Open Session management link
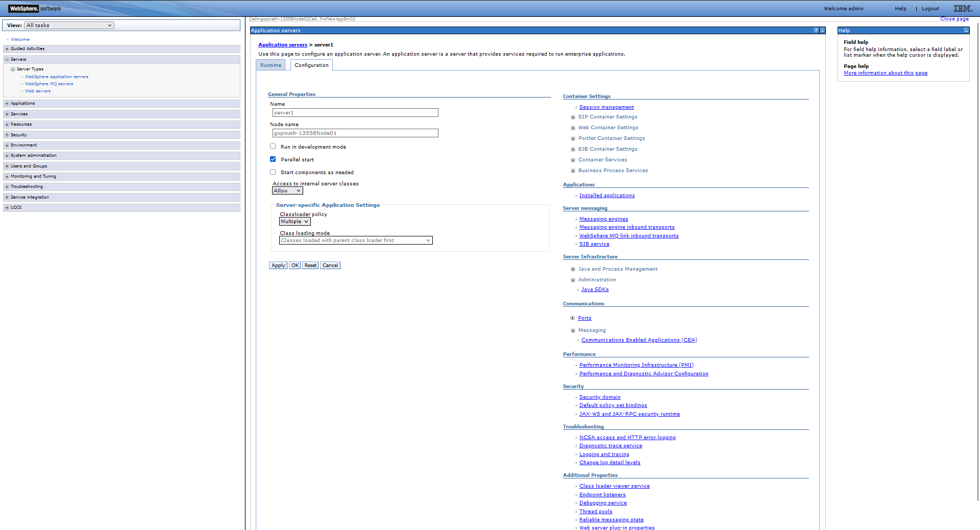The height and width of the screenshot is (530, 980). click(606, 107)
